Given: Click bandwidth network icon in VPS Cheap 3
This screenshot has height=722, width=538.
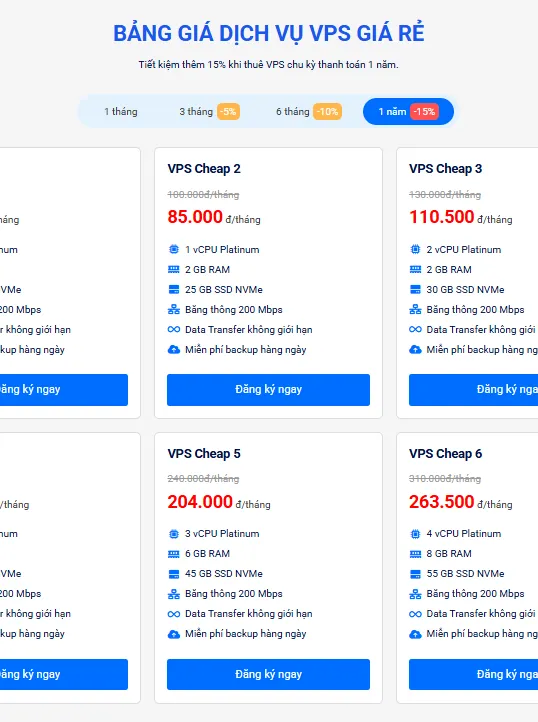Looking at the screenshot, I should click(x=415, y=309).
